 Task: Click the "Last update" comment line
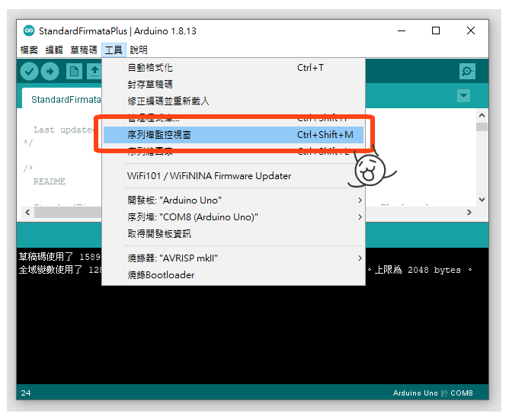64,130
